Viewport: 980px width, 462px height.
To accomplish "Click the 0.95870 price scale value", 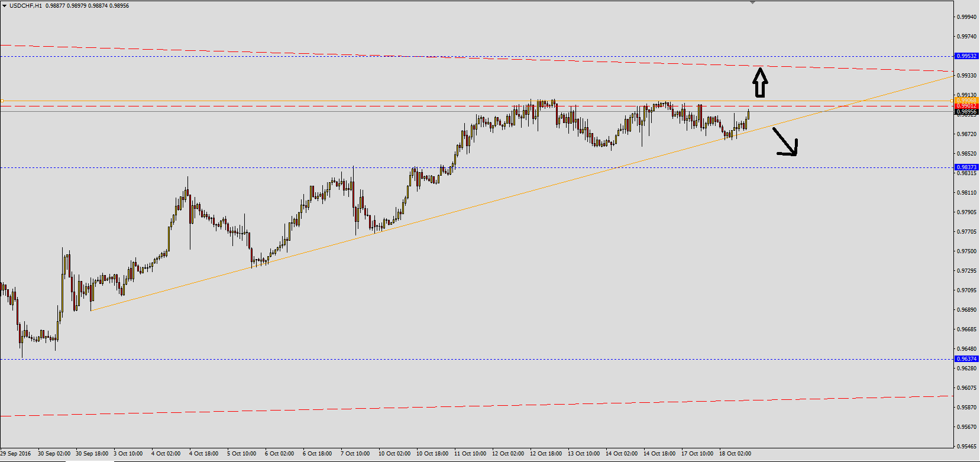I will click(x=967, y=408).
